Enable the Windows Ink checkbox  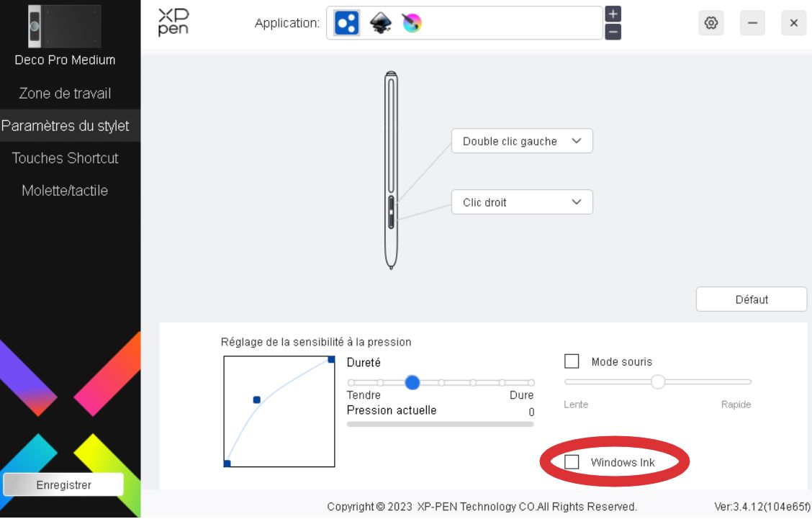572,462
